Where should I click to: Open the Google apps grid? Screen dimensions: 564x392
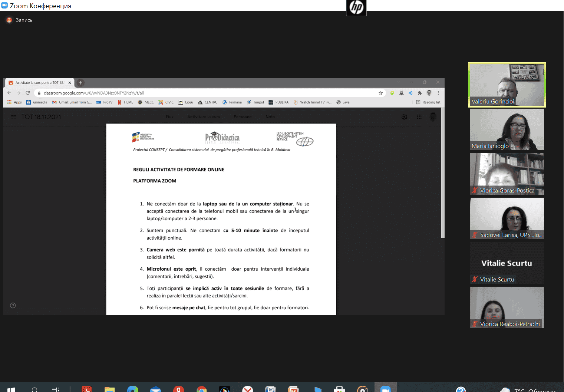pyautogui.click(x=419, y=117)
